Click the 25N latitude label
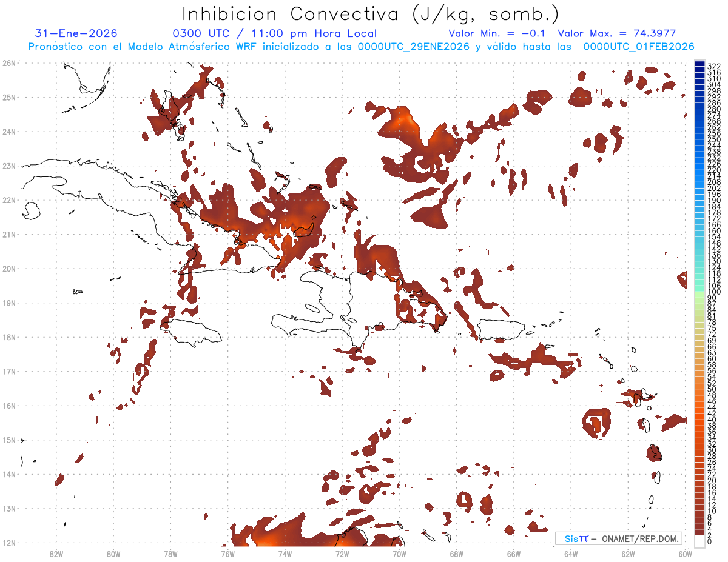The width and height of the screenshot is (728, 562). coord(9,97)
